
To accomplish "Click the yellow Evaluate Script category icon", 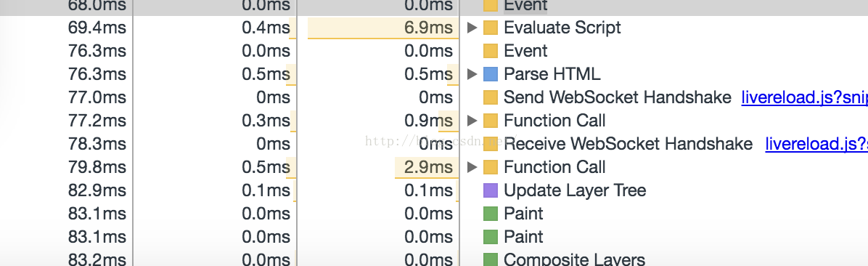I will 490,28.
